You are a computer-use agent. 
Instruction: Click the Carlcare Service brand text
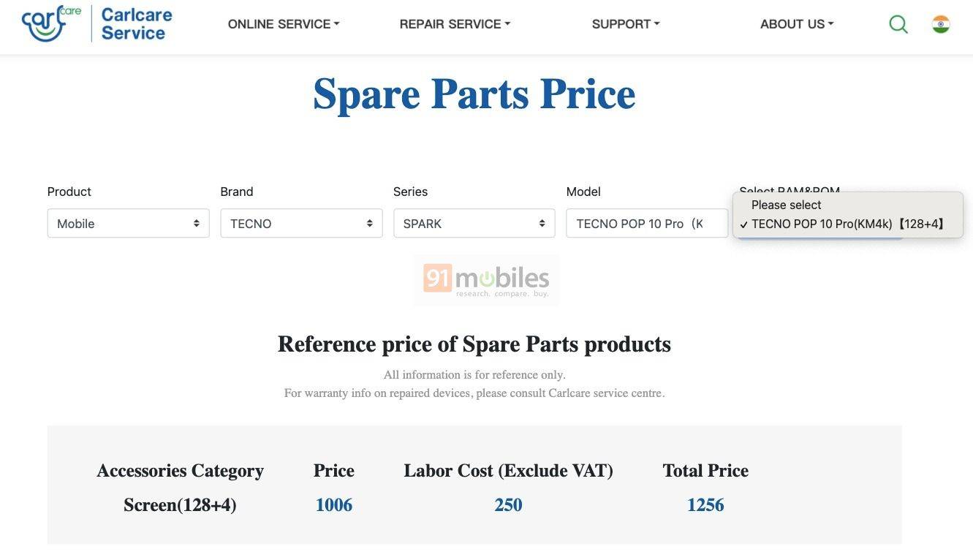[x=137, y=24]
